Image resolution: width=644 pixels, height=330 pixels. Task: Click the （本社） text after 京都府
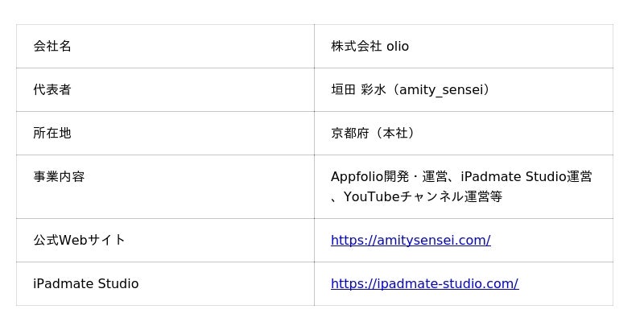pos(394,133)
